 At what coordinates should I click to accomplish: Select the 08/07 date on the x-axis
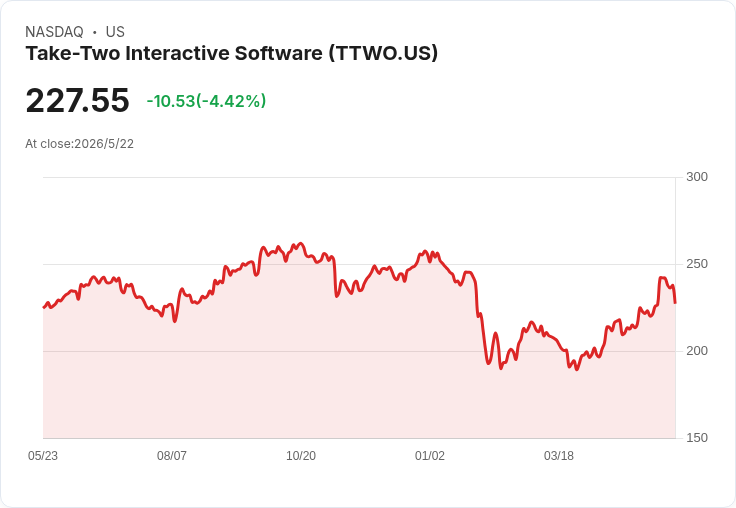click(x=172, y=455)
